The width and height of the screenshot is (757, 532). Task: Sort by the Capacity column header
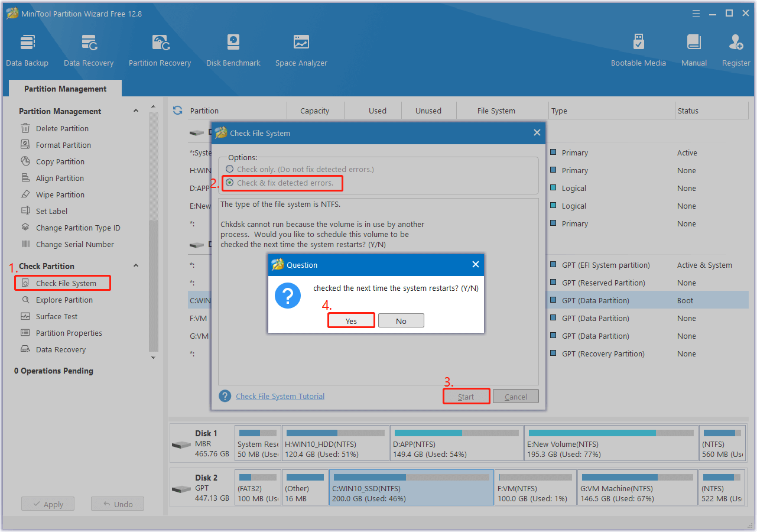pyautogui.click(x=315, y=111)
